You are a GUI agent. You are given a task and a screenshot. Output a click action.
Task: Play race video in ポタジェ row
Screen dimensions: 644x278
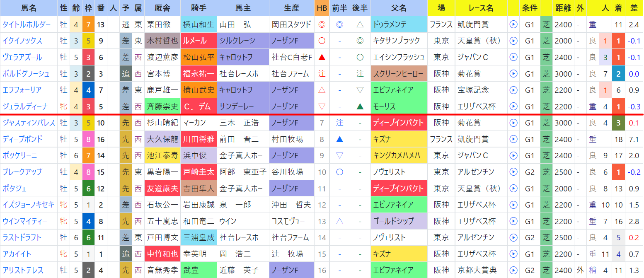(x=513, y=189)
